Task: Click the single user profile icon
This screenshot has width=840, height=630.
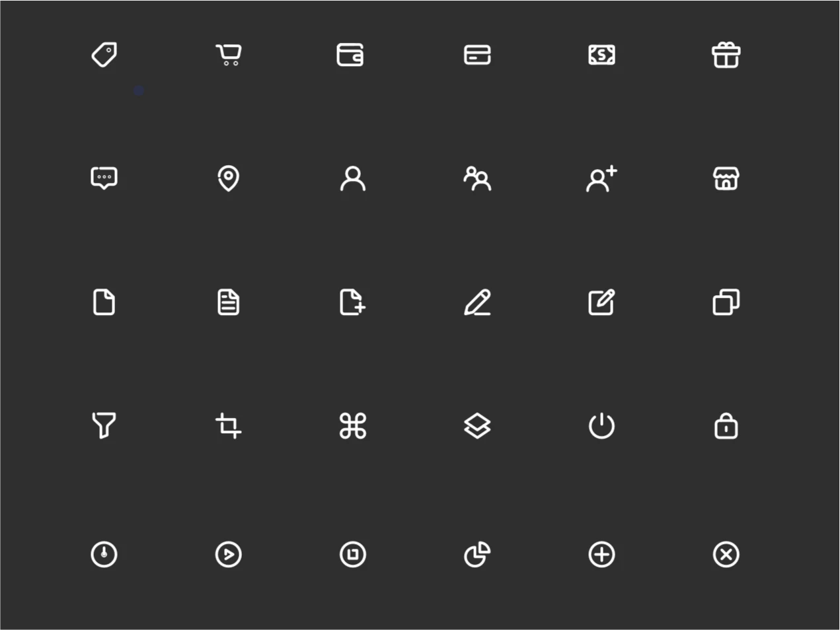Action: [x=353, y=178]
